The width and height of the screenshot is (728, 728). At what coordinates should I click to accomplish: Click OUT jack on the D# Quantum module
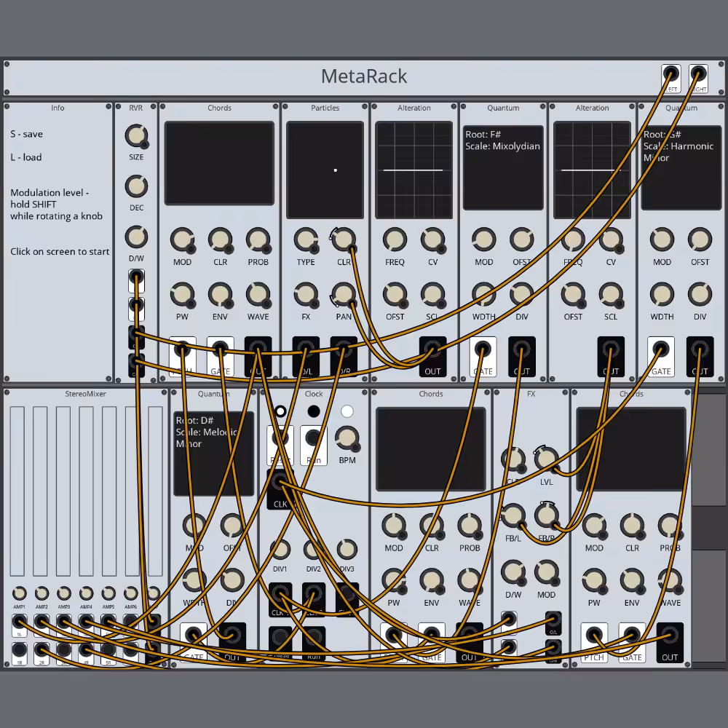click(232, 635)
